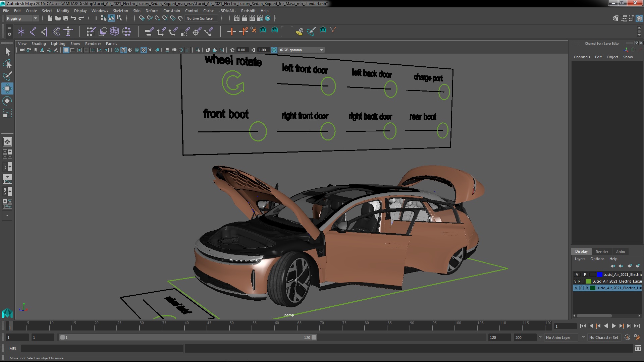Create layer from selected objects icon
Image resolution: width=644 pixels, height=362 pixels.
pyautogui.click(x=637, y=266)
